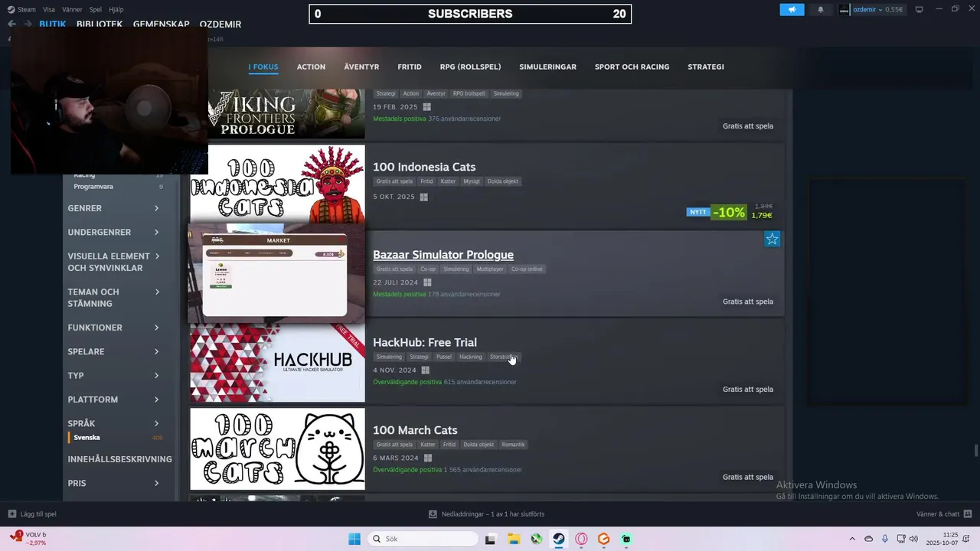The image size is (980, 551).
Task: Open the Steam menu
Action: [x=26, y=9]
